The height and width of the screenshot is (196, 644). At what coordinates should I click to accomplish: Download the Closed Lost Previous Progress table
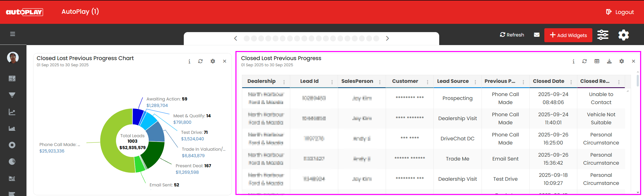pyautogui.click(x=609, y=61)
